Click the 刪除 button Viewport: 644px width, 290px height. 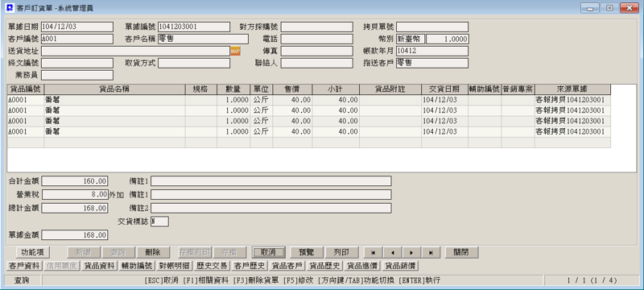coord(154,252)
